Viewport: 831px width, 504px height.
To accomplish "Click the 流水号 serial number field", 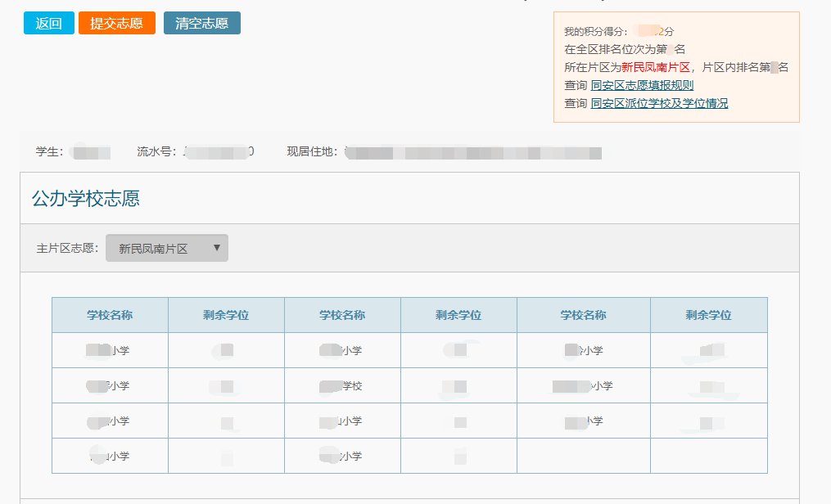I will coord(195,151).
